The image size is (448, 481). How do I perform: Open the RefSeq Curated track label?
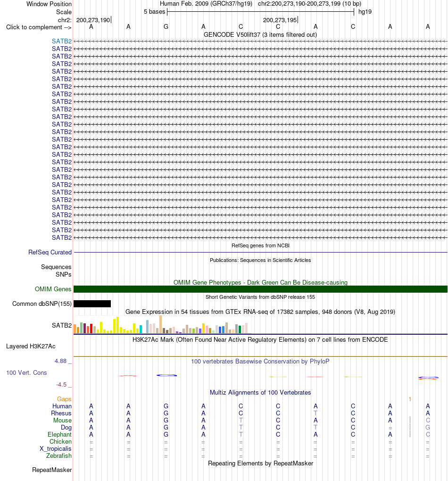[50, 252]
